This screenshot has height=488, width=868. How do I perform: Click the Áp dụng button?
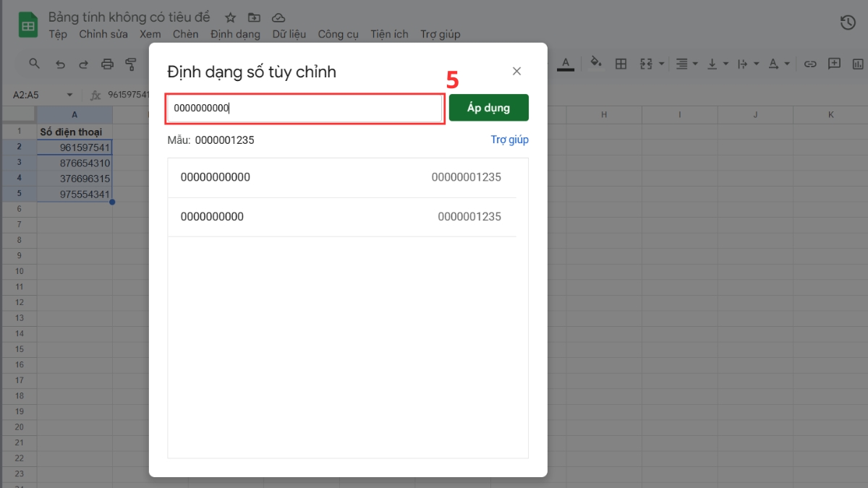[489, 108]
